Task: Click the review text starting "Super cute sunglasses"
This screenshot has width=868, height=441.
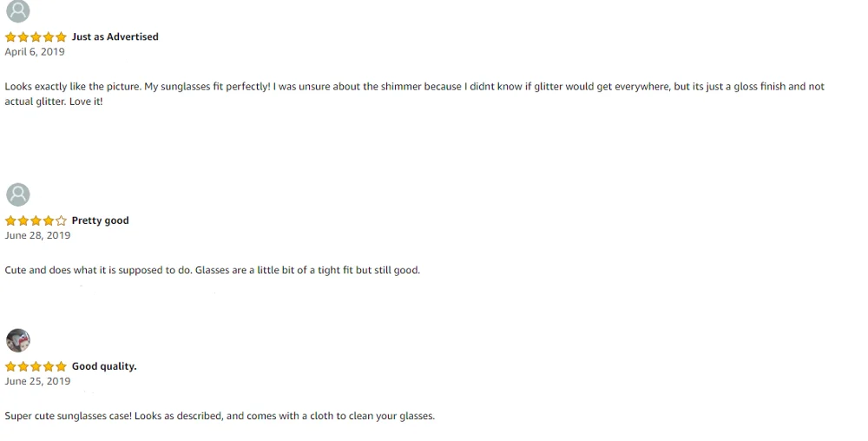Action: (x=220, y=416)
